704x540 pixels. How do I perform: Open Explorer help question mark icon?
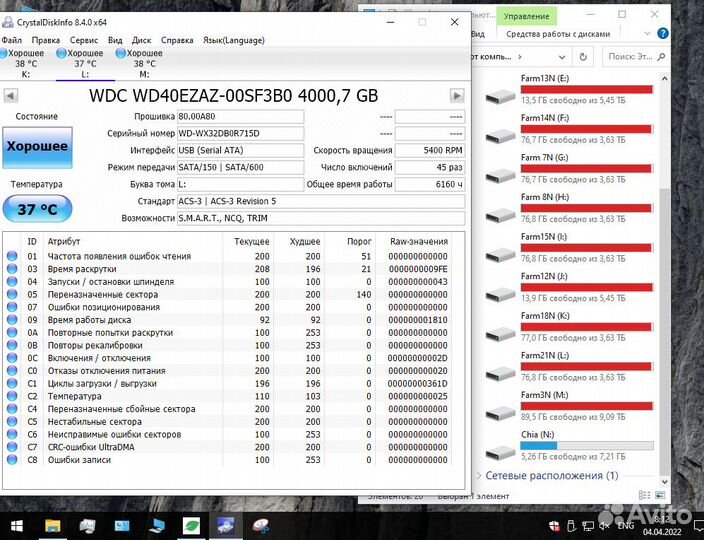(663, 33)
